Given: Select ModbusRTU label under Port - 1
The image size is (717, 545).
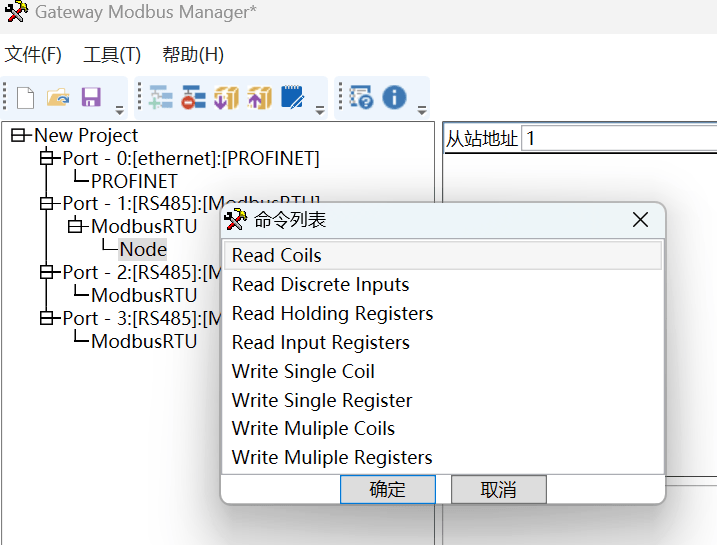Looking at the screenshot, I should [x=144, y=226].
